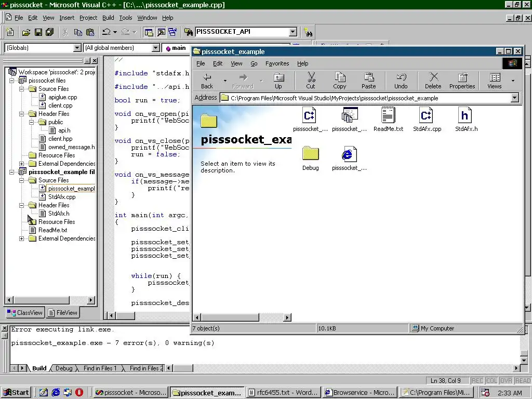This screenshot has width=532, height=399.
Task: Click the explorer horizontal scrollbar right arrow
Action: [x=287, y=317]
